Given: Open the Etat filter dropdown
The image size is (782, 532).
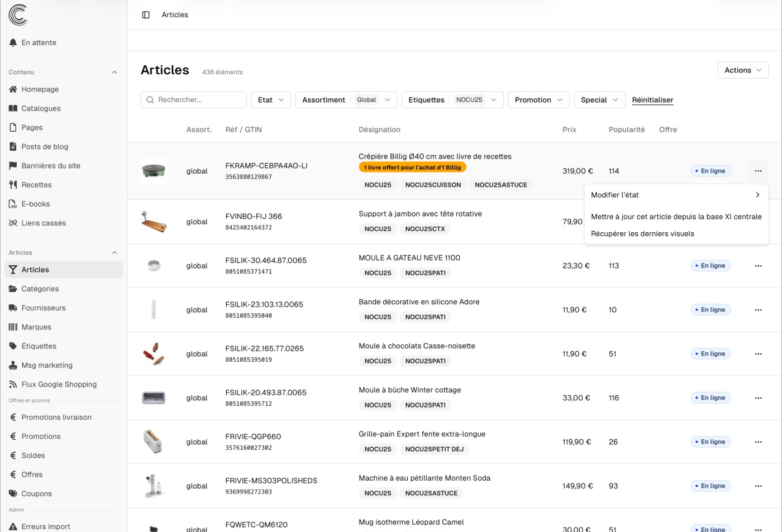Looking at the screenshot, I should (270, 99).
